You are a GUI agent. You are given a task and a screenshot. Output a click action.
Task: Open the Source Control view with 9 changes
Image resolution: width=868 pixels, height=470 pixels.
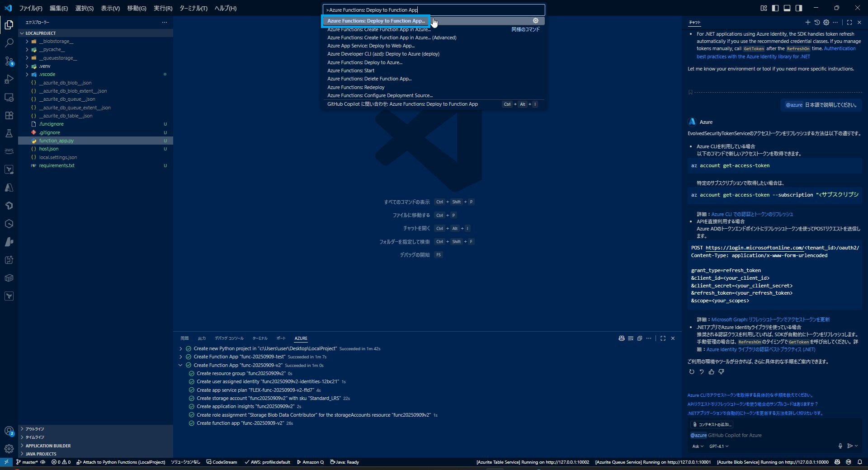click(x=9, y=61)
